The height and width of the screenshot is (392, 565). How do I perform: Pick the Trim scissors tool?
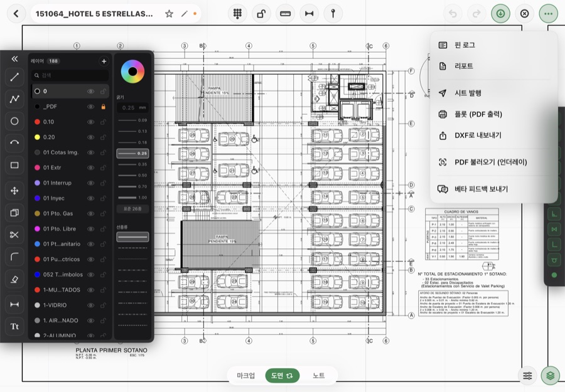click(14, 235)
